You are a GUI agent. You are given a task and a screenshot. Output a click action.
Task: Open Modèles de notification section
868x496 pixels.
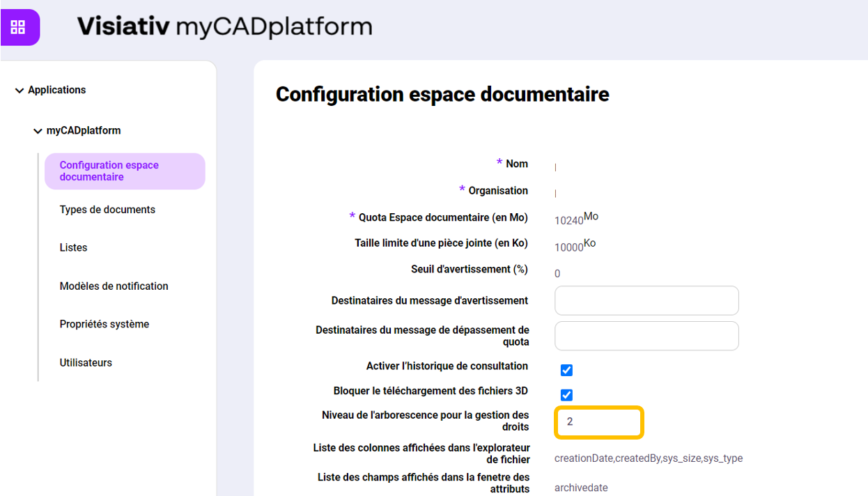[114, 286]
